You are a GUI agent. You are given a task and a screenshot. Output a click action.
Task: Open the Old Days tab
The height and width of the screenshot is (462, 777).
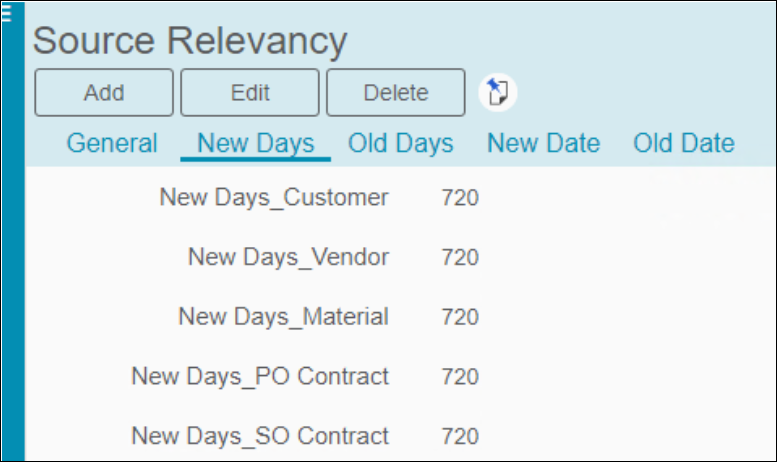(x=400, y=143)
